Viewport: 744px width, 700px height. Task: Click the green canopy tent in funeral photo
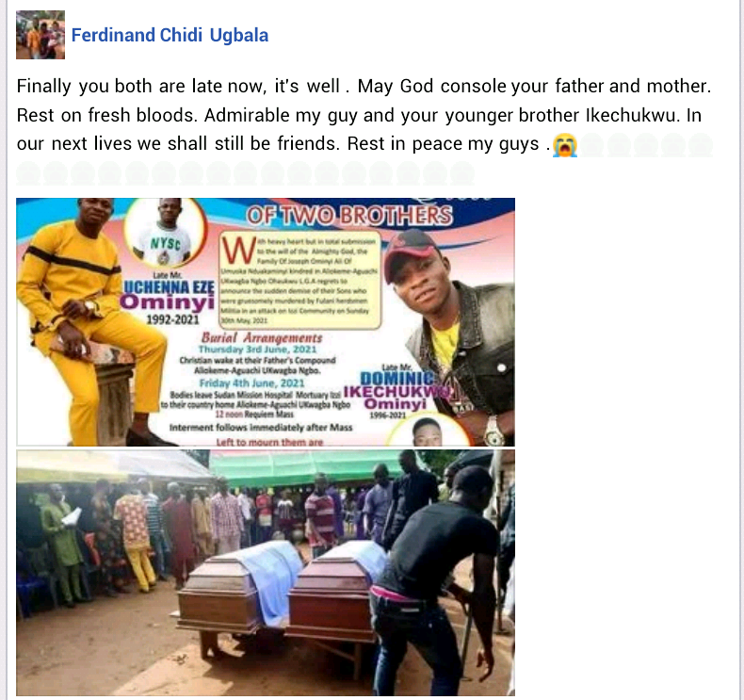click(x=303, y=467)
